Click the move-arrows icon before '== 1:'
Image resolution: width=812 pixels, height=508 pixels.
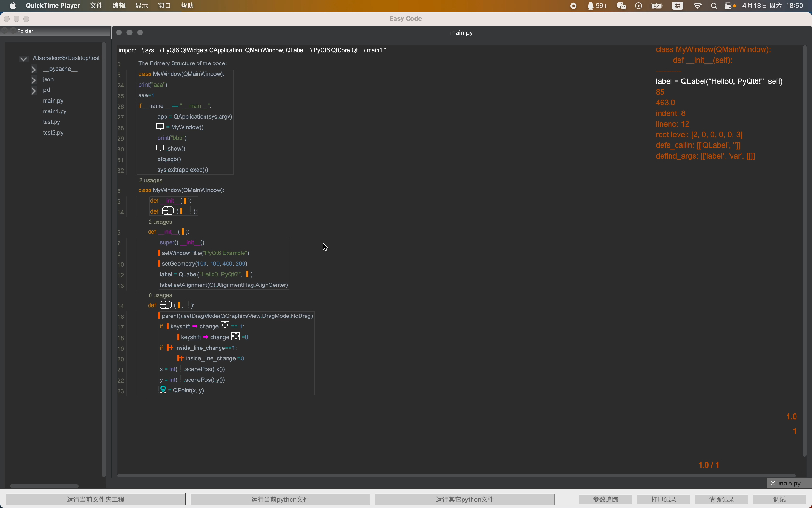coord(225,325)
